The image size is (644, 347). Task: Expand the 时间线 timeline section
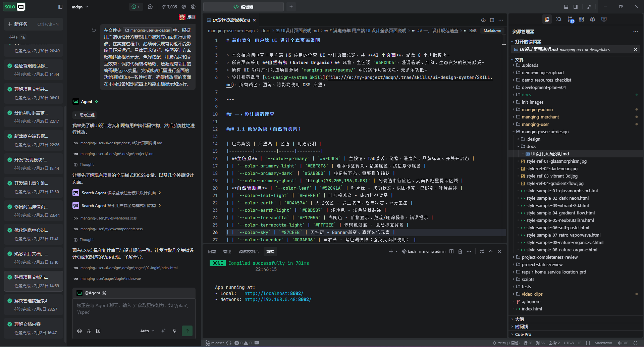(x=522, y=327)
